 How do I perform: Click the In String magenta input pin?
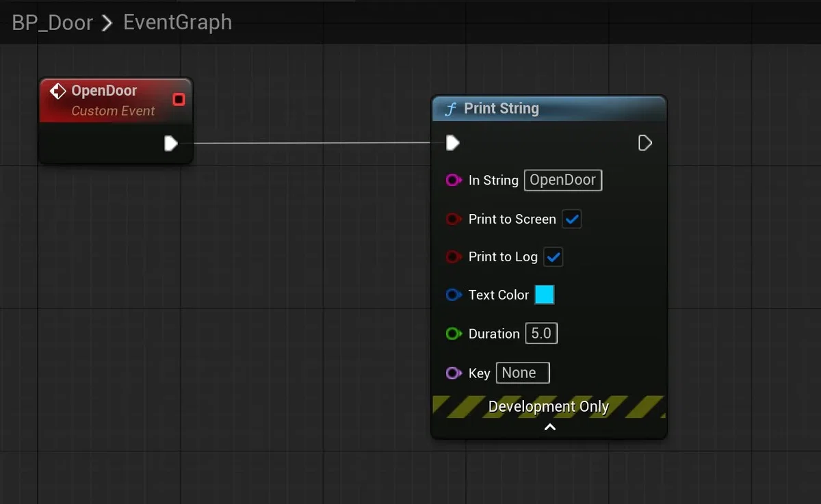point(454,181)
